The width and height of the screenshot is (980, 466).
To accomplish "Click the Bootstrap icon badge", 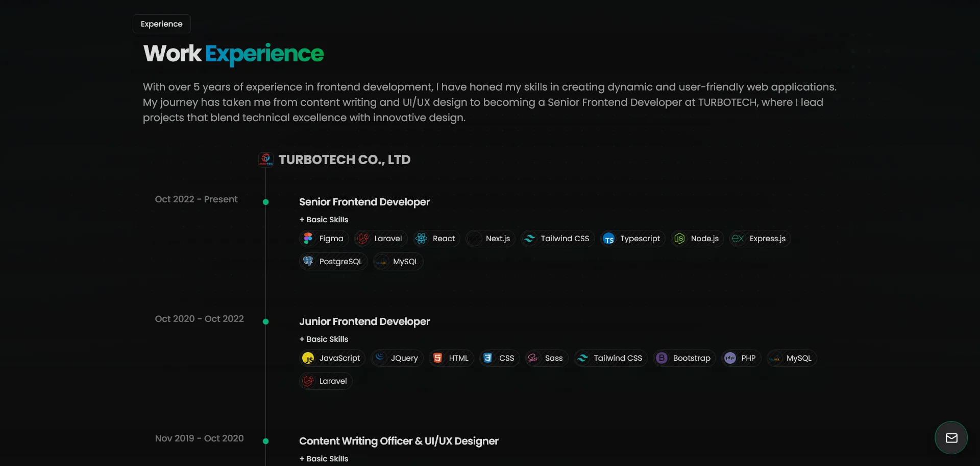I will click(662, 358).
